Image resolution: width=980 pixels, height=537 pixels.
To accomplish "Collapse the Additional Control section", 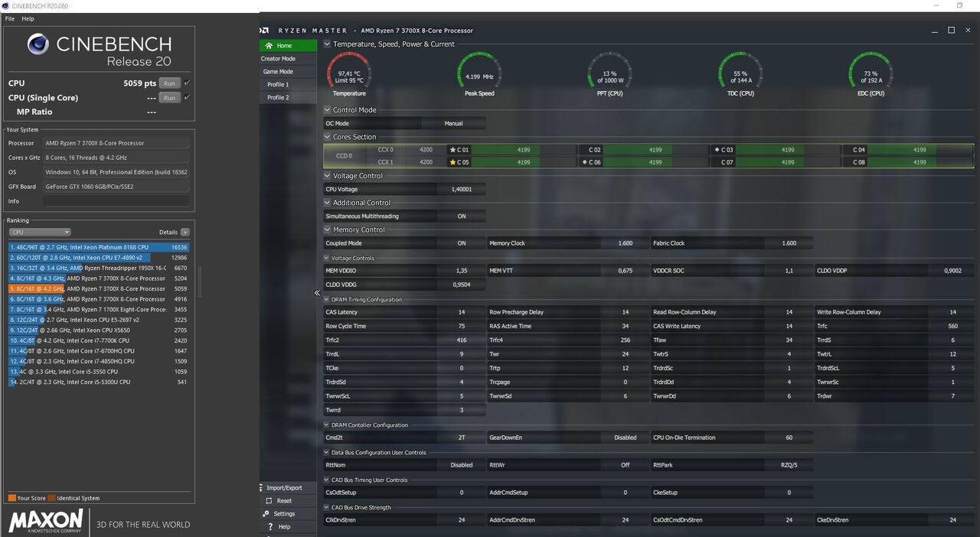I will tap(328, 203).
